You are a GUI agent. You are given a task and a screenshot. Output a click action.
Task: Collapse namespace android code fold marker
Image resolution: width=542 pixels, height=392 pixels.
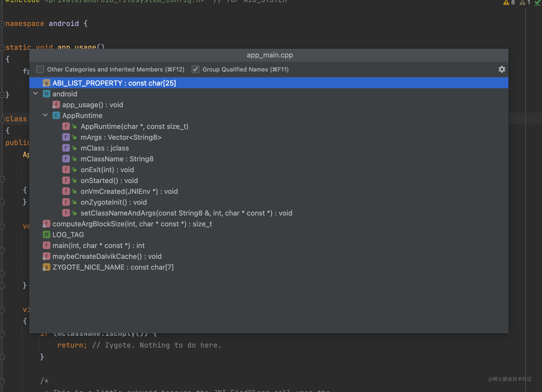[2, 24]
